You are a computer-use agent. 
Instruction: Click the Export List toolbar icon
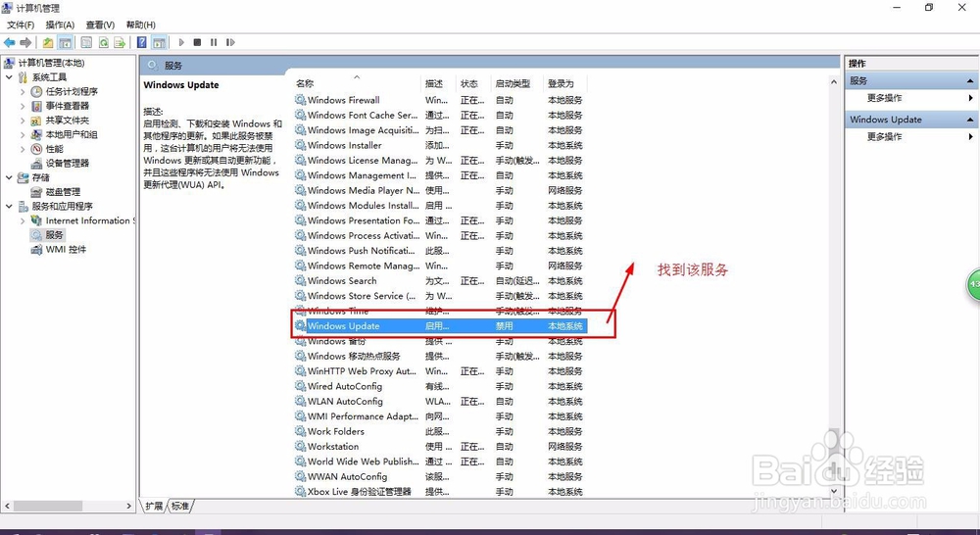[x=120, y=42]
